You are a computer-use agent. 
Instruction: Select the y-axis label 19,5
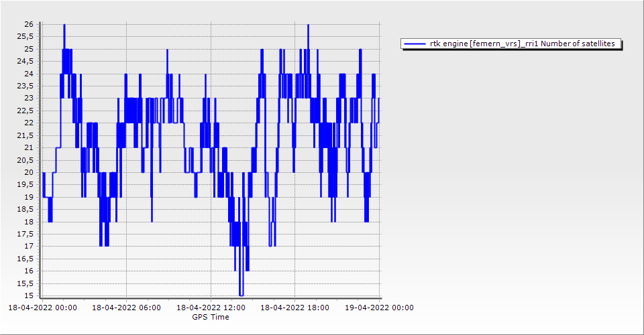pos(26,185)
